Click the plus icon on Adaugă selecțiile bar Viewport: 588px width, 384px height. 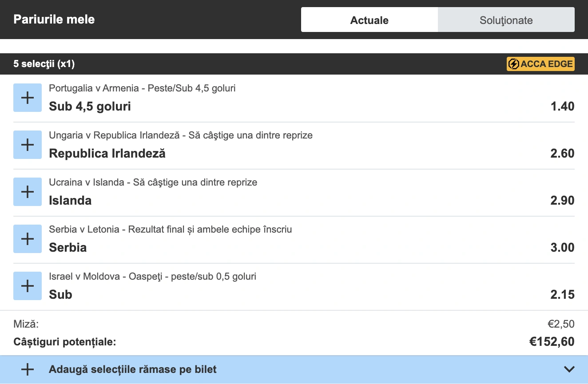(x=28, y=369)
